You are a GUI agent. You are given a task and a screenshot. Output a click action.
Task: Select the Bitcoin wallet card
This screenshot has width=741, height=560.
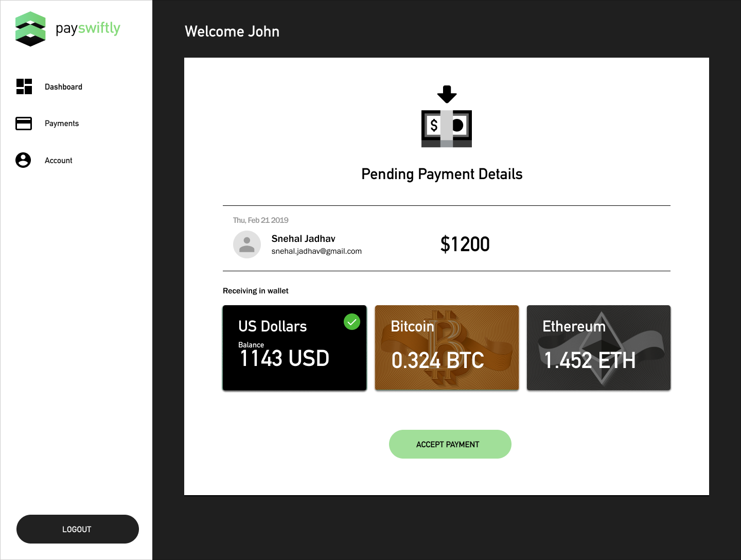click(447, 348)
